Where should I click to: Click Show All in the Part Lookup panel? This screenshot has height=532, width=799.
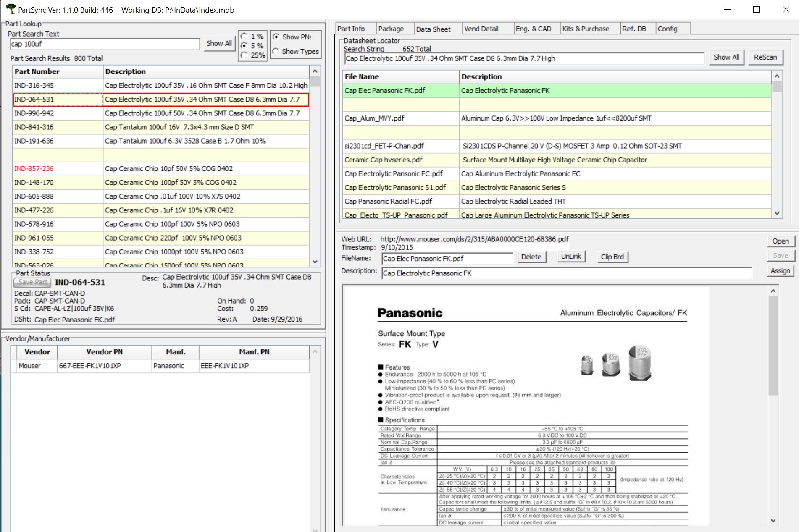pos(219,43)
